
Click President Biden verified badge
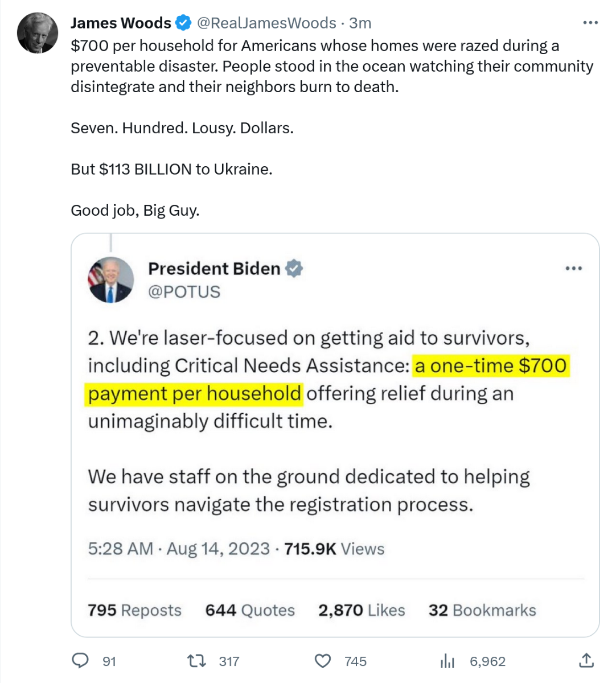(294, 268)
